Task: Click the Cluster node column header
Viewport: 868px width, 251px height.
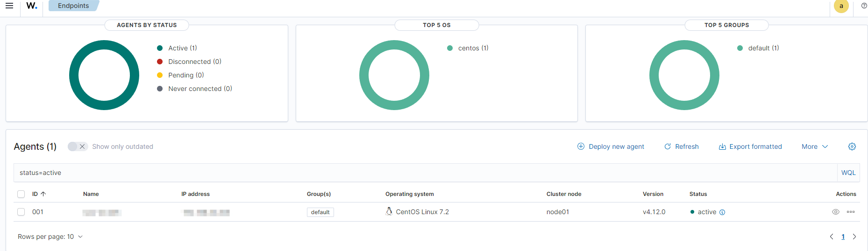Action: [x=564, y=194]
